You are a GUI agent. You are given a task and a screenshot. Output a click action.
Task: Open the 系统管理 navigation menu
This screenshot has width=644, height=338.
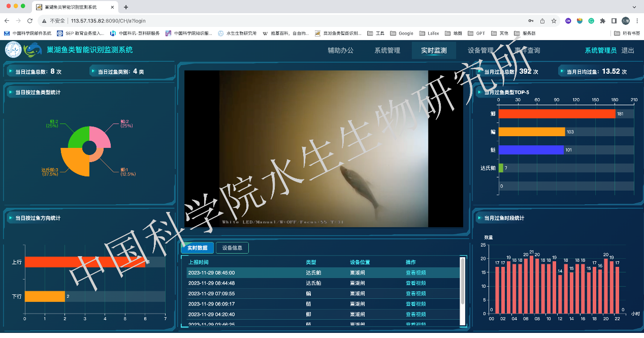(387, 50)
